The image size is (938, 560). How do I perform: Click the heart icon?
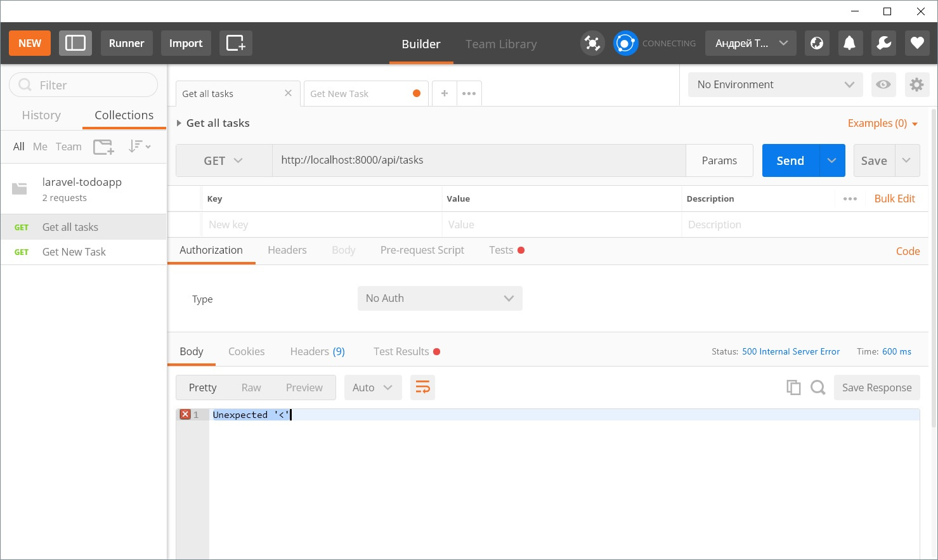coord(917,43)
